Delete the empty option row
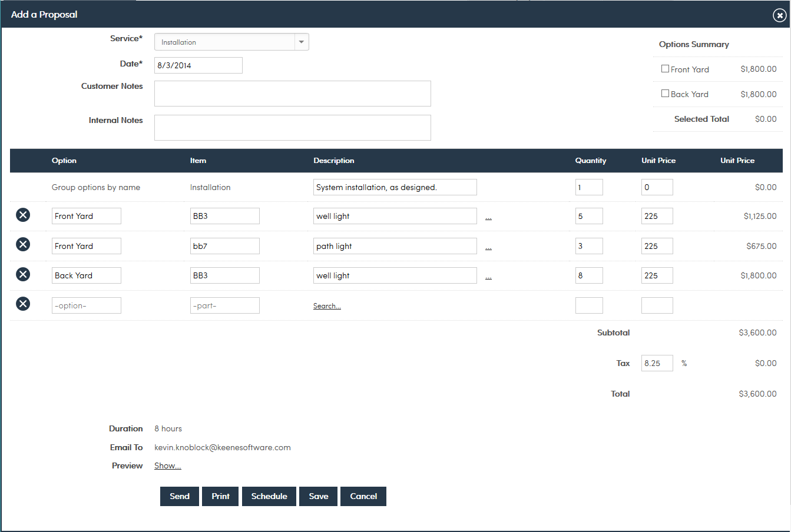The height and width of the screenshot is (532, 791). pos(23,304)
